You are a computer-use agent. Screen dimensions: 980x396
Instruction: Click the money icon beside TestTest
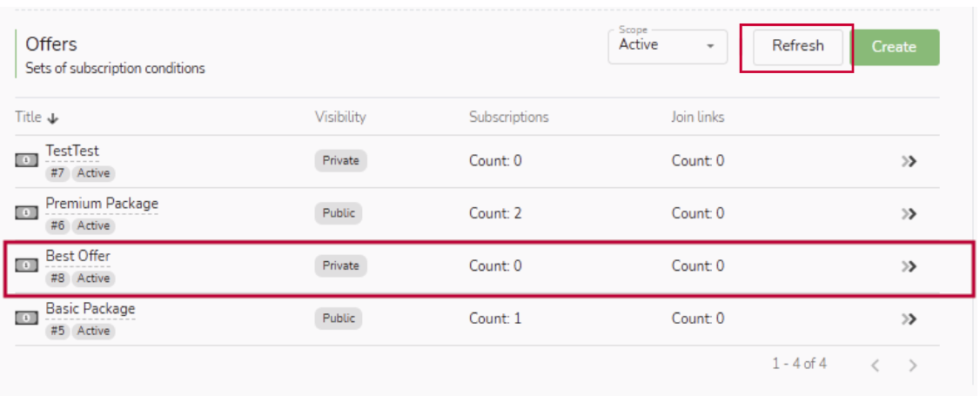coord(26,161)
